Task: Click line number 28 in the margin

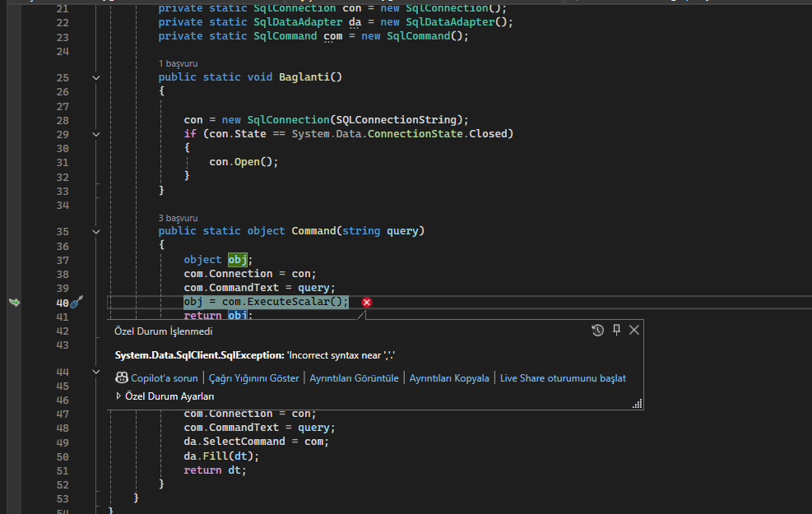Action: (63, 121)
